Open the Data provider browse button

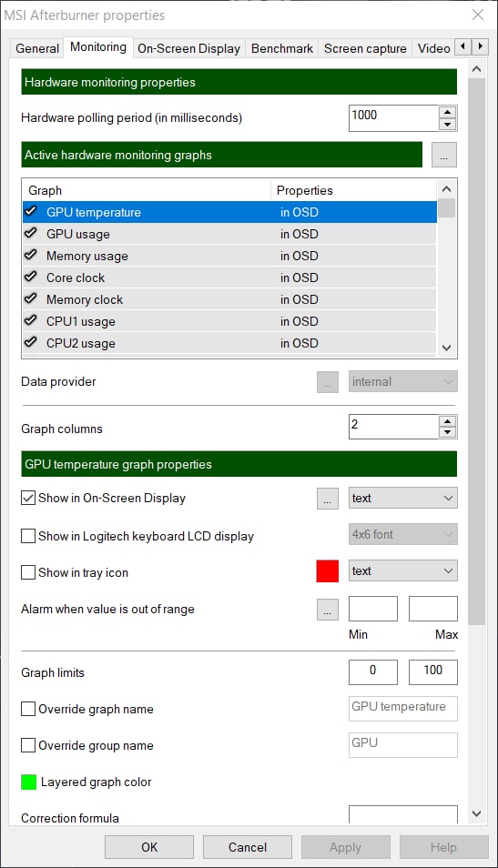click(x=328, y=381)
